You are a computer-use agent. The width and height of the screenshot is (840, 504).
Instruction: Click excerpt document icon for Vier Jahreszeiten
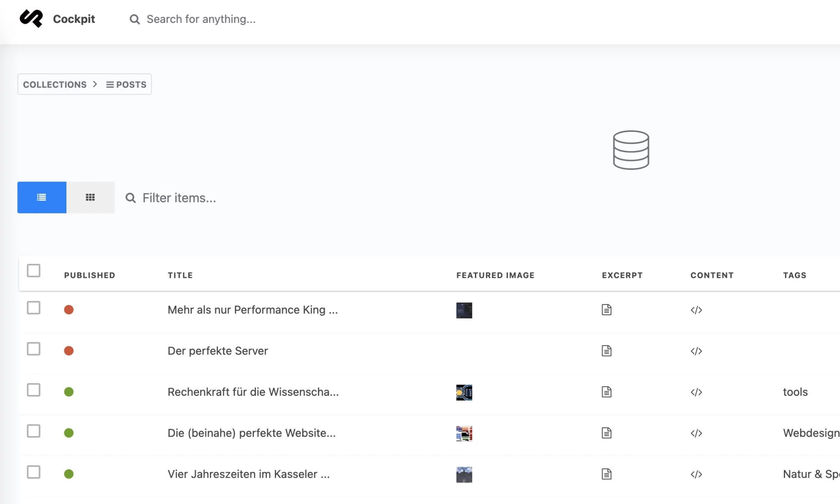point(606,474)
